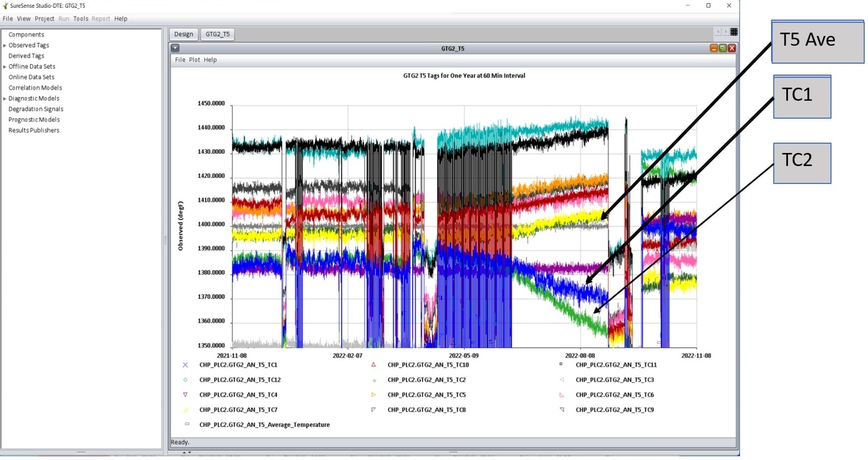
Task: Open the main File menu
Action: click(x=8, y=19)
